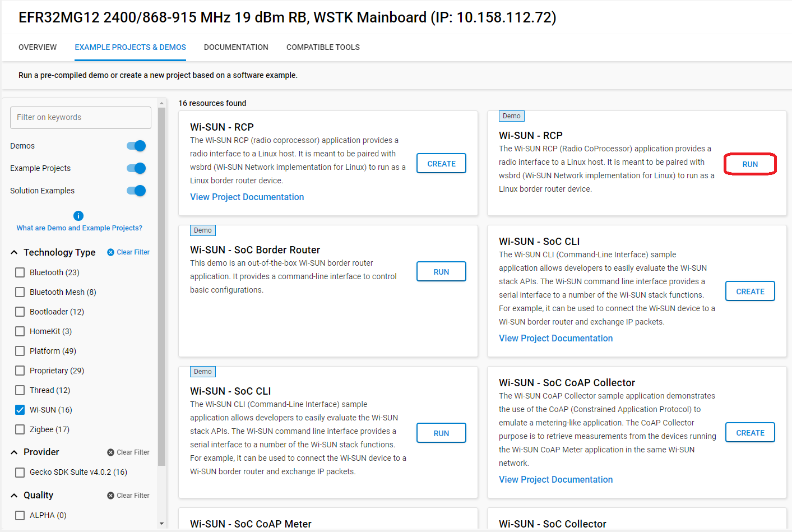792x532 pixels.
Task: Collapse the Quality section
Action: click(x=14, y=495)
